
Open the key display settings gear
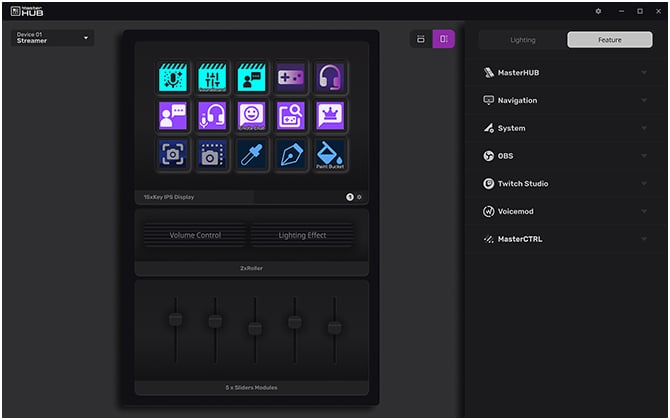coord(360,197)
